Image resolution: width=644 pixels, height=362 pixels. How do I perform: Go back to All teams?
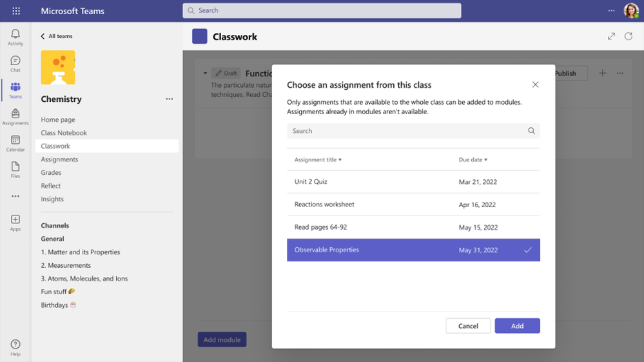tap(56, 36)
